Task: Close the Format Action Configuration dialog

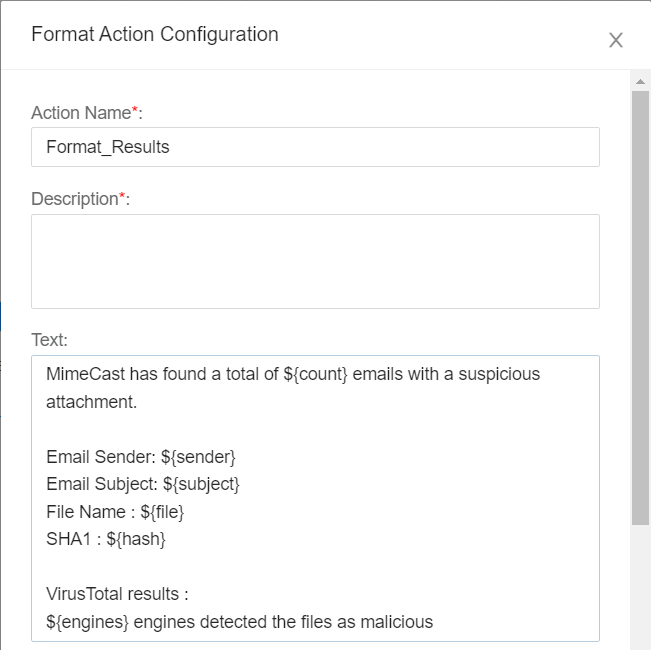Action: 616,40
